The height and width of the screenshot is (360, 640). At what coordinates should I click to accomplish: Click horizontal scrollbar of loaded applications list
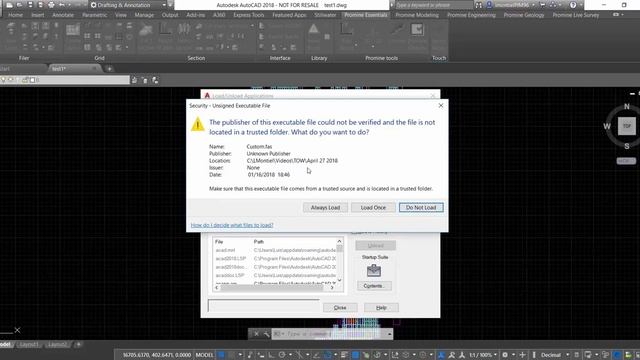click(x=274, y=288)
